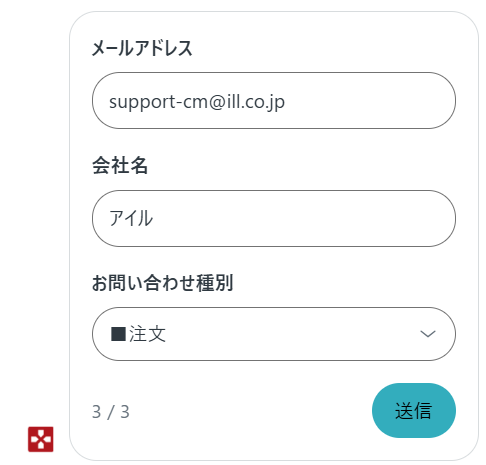Click the number 3 after the slash
Screen dimensions: 486x465
click(x=125, y=412)
